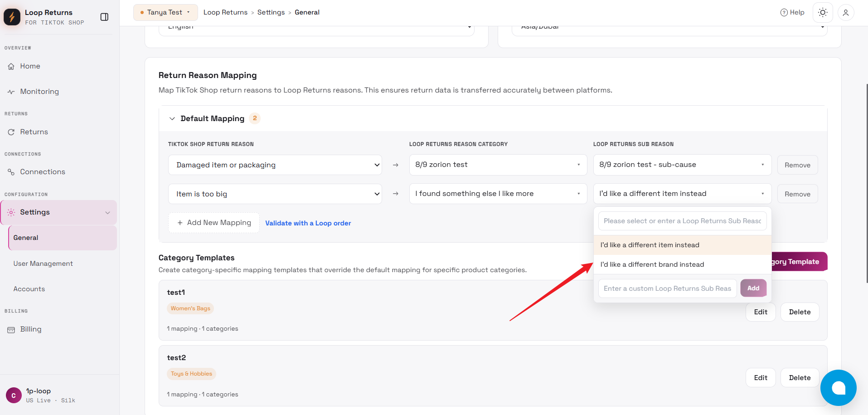Open User Management settings
This screenshot has height=415, width=868.
(x=43, y=264)
